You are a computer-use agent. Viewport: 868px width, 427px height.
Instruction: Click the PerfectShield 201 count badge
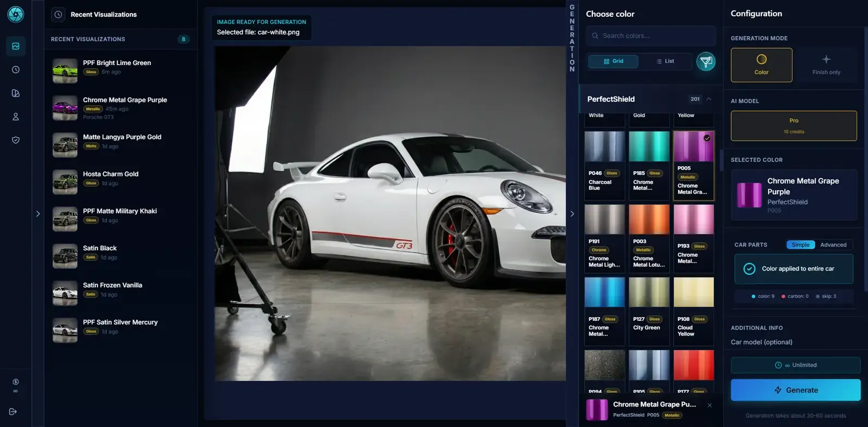695,99
